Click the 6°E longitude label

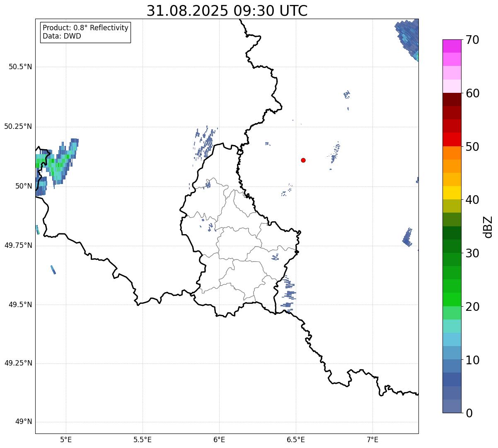tap(219, 439)
